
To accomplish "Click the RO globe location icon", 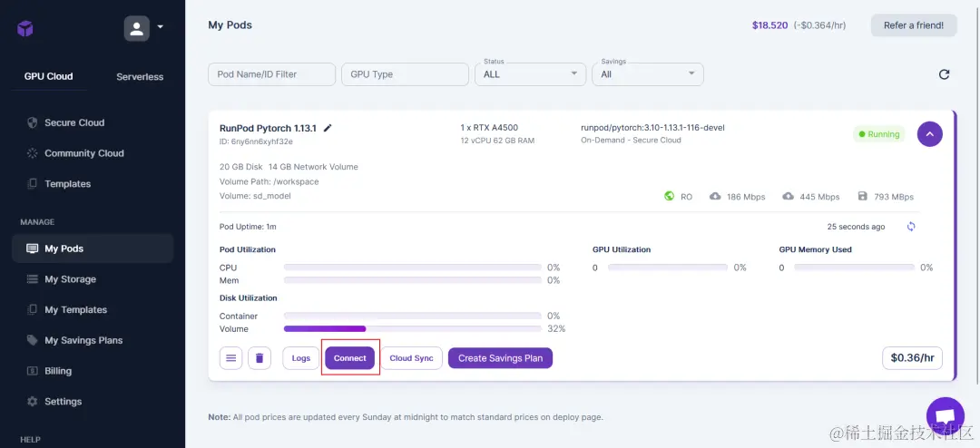I will coord(669,196).
